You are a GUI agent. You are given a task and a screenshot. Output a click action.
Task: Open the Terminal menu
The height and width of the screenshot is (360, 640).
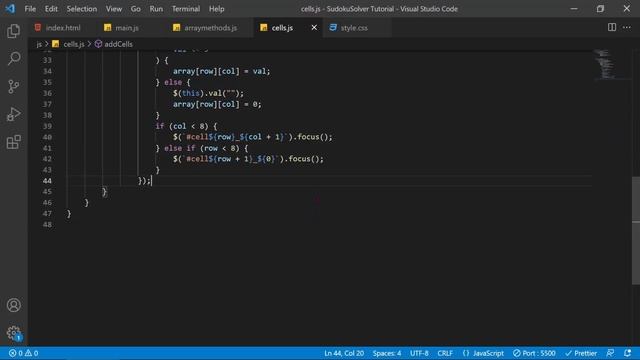[186, 9]
